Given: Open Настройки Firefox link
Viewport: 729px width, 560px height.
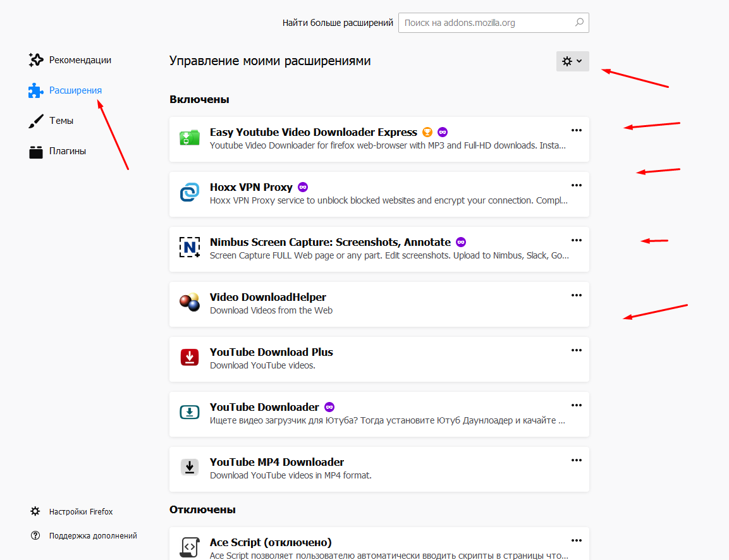Looking at the screenshot, I should coord(81,511).
